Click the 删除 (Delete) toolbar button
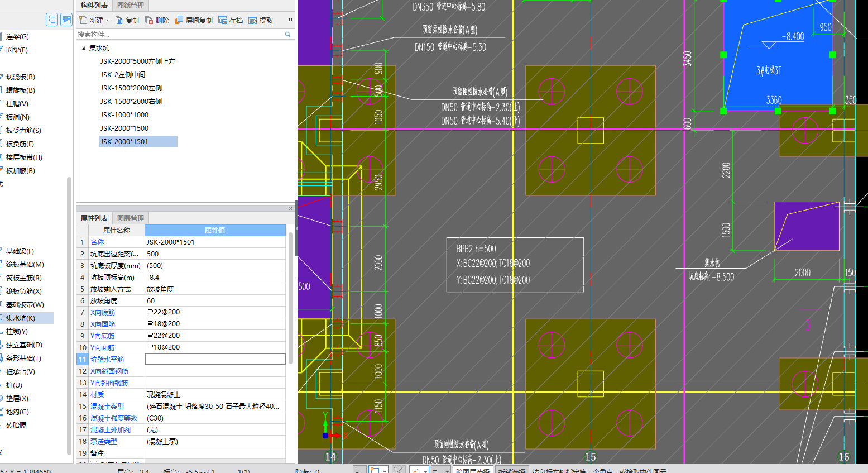This screenshot has width=868, height=473. (157, 20)
